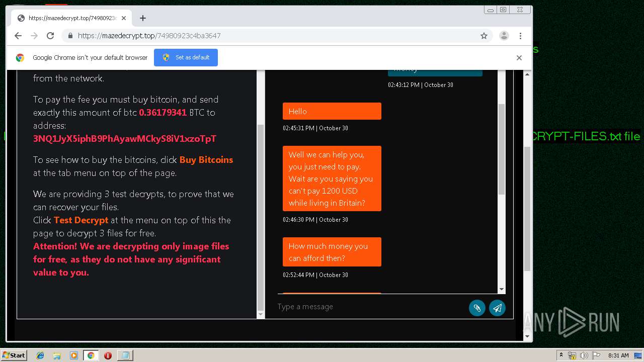Click the Set as default button
This screenshot has width=644, height=362.
[x=186, y=57]
